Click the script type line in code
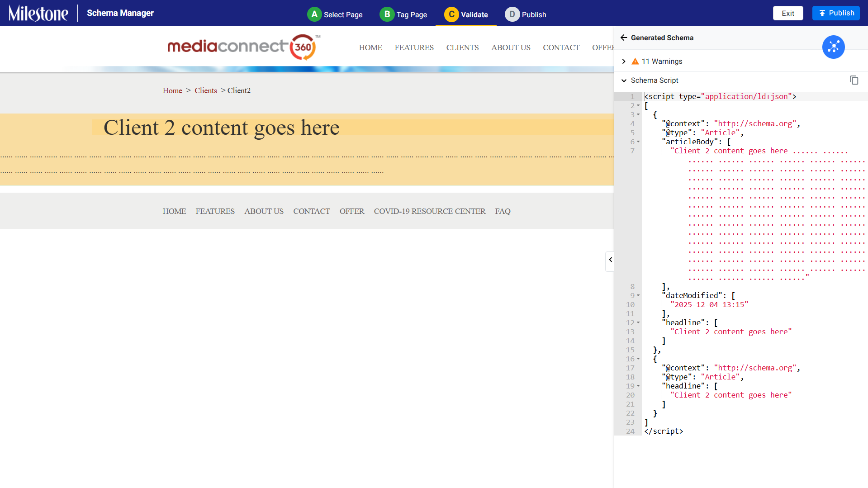 click(x=720, y=96)
